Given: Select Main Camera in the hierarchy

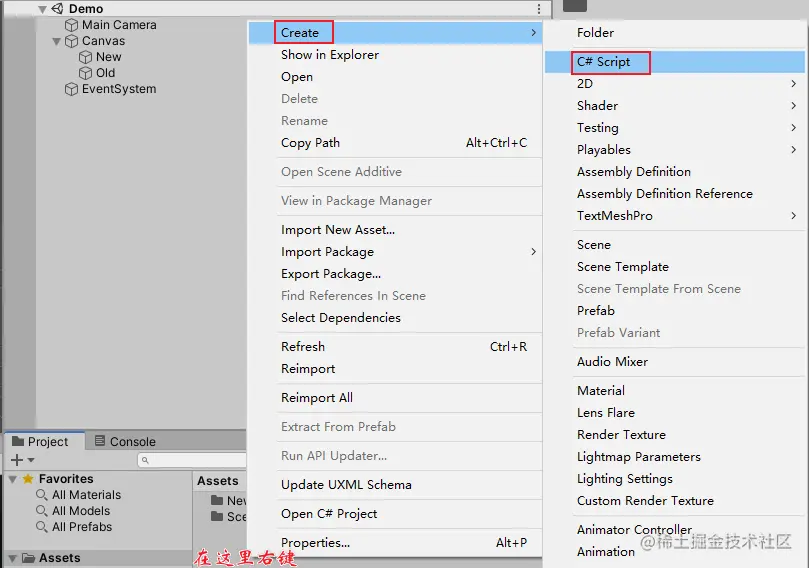Looking at the screenshot, I should 119,25.
